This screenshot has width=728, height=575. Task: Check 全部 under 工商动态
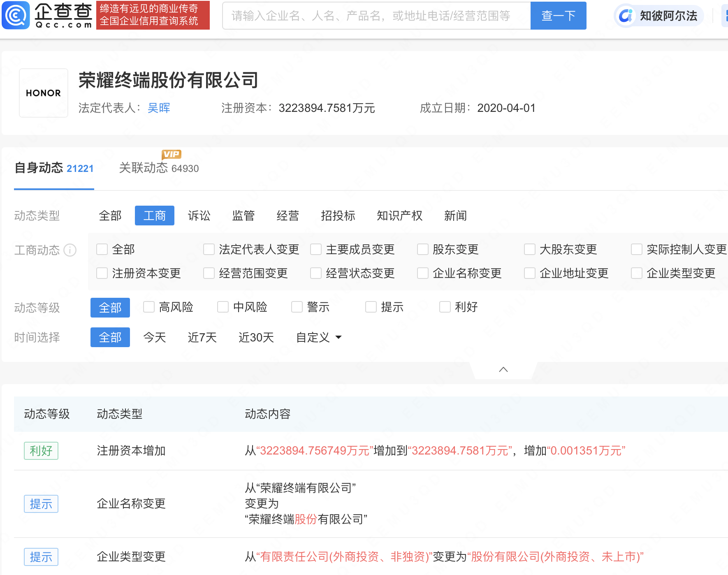pyautogui.click(x=102, y=249)
